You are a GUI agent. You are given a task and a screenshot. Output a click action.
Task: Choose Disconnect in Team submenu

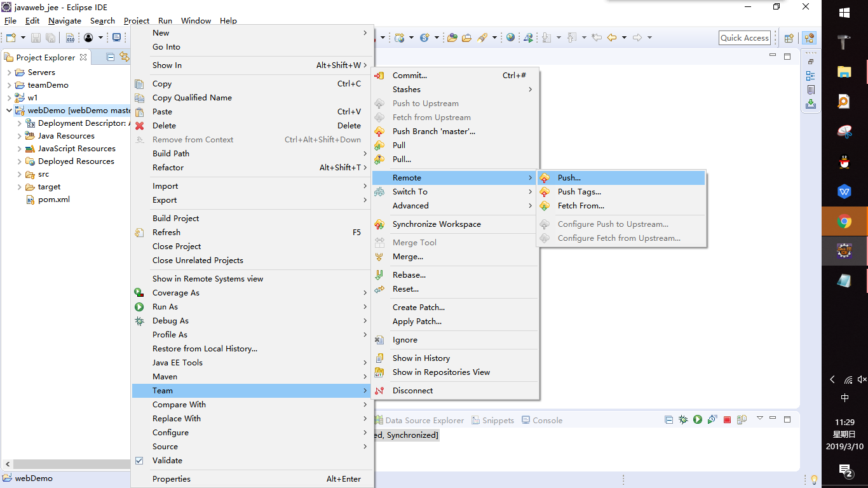click(x=455, y=391)
